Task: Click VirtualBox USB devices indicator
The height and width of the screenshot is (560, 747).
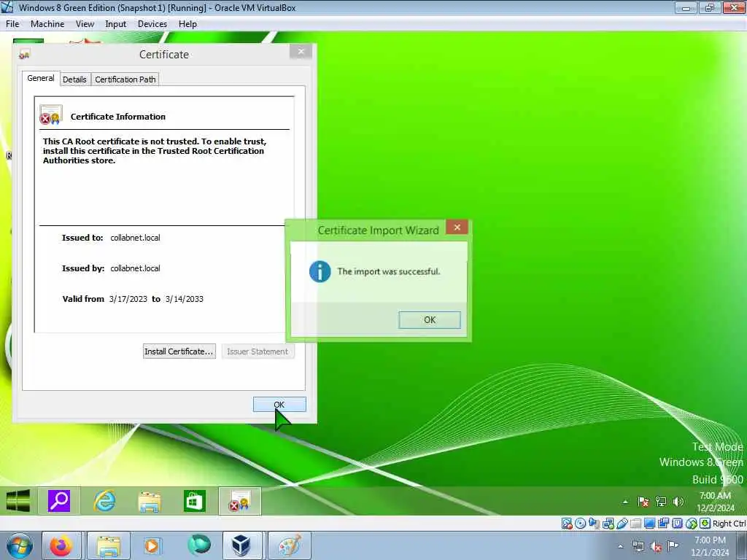Action: 622,524
